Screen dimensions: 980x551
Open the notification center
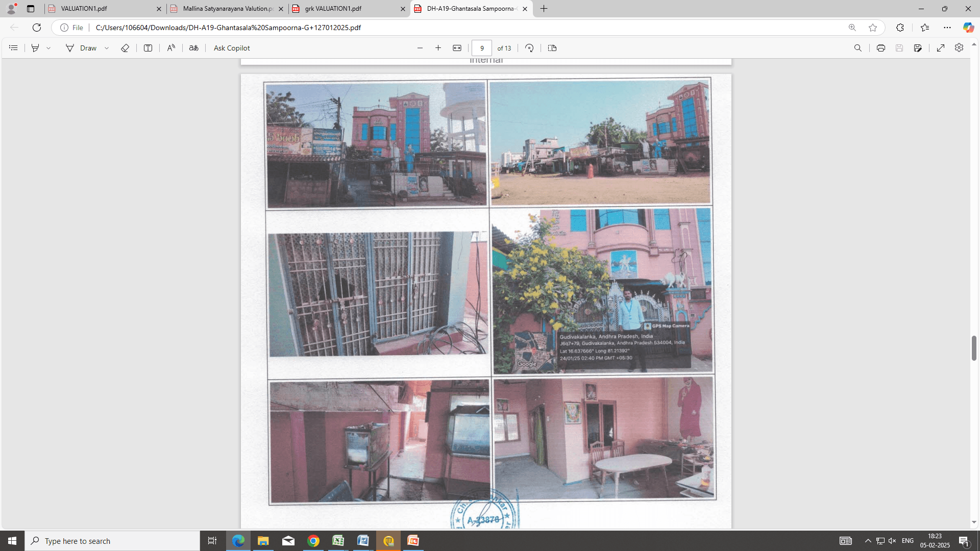click(964, 541)
